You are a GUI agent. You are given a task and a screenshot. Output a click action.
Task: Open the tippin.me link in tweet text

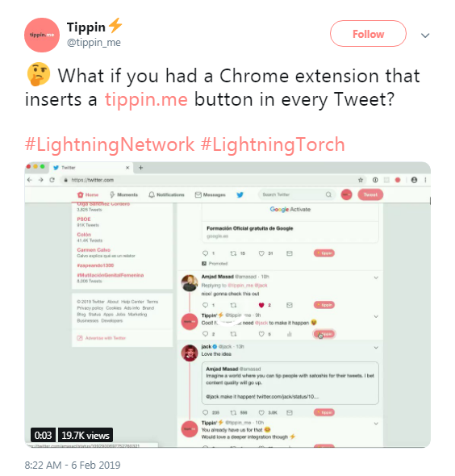pyautogui.click(x=146, y=99)
